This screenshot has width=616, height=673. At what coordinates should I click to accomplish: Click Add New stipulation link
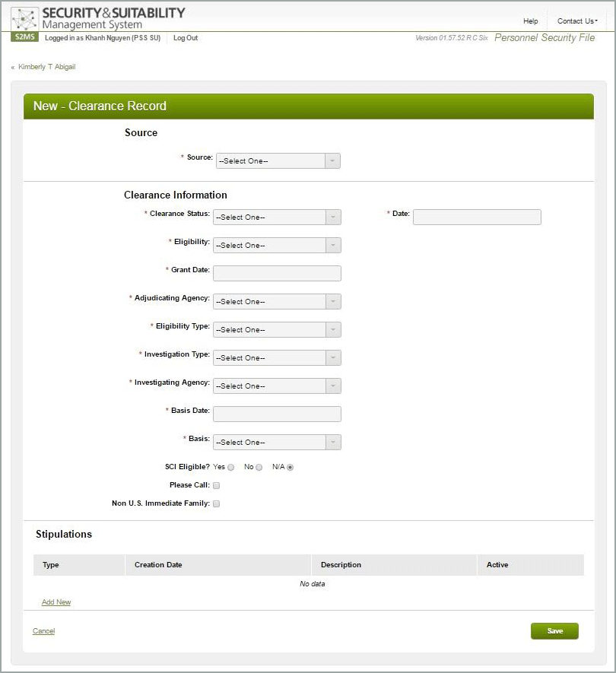pos(56,602)
